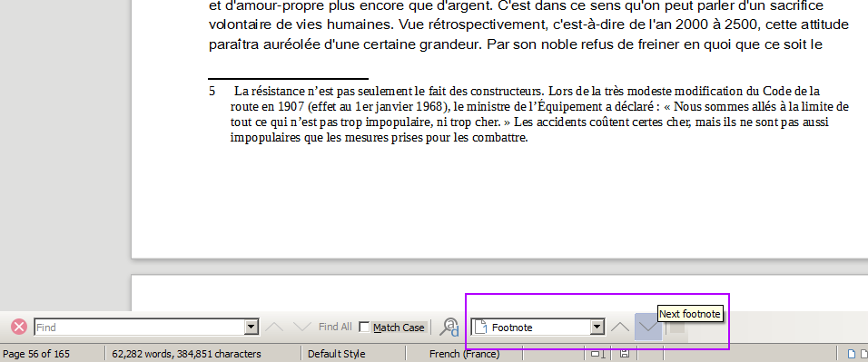Click footnote number 5 marker
Image resolution: width=868 pixels, height=362 pixels.
pyautogui.click(x=212, y=91)
